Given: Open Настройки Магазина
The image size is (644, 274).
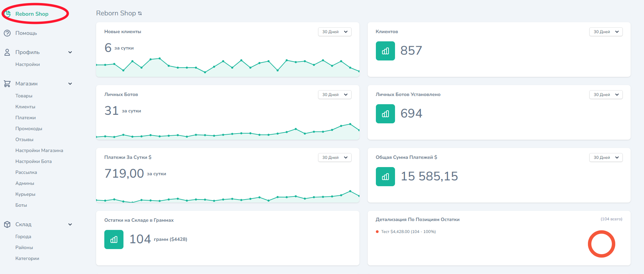Looking at the screenshot, I should 39,150.
